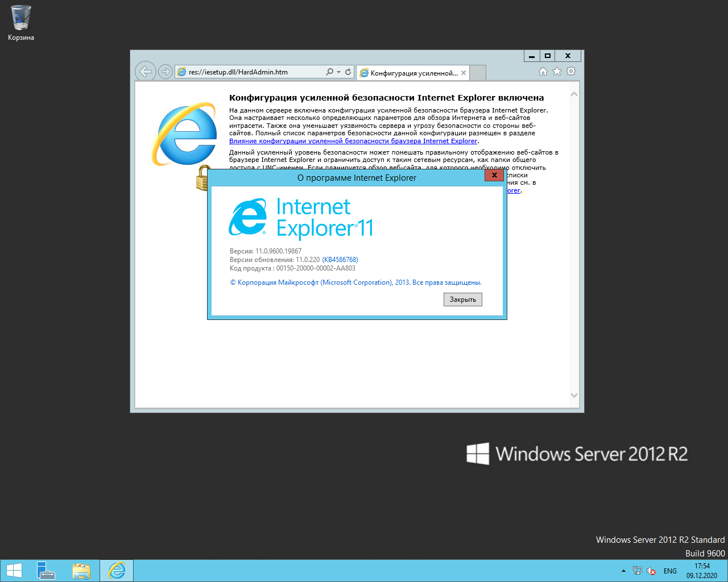Image resolution: width=728 pixels, height=582 pixels.
Task: Click the address bar showing res://iesetup.dll/HardAdmin.htm
Action: click(x=250, y=72)
